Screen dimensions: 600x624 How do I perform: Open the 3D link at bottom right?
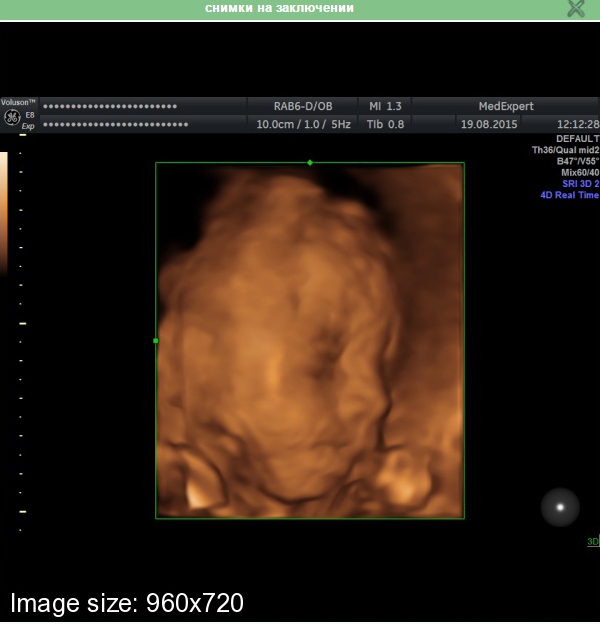(x=592, y=542)
